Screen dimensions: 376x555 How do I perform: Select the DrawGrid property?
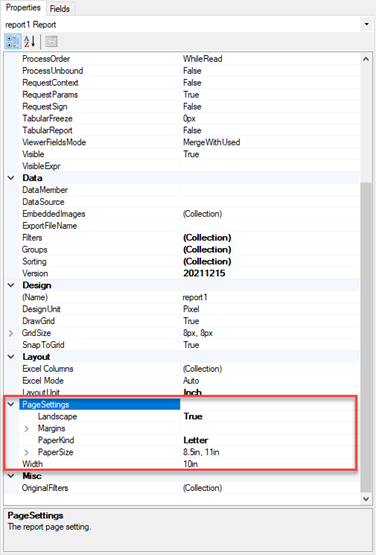click(39, 321)
